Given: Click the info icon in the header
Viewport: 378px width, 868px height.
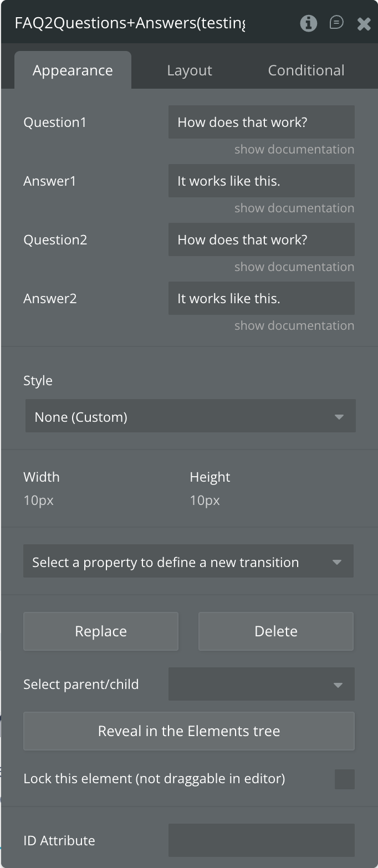Looking at the screenshot, I should click(x=308, y=23).
